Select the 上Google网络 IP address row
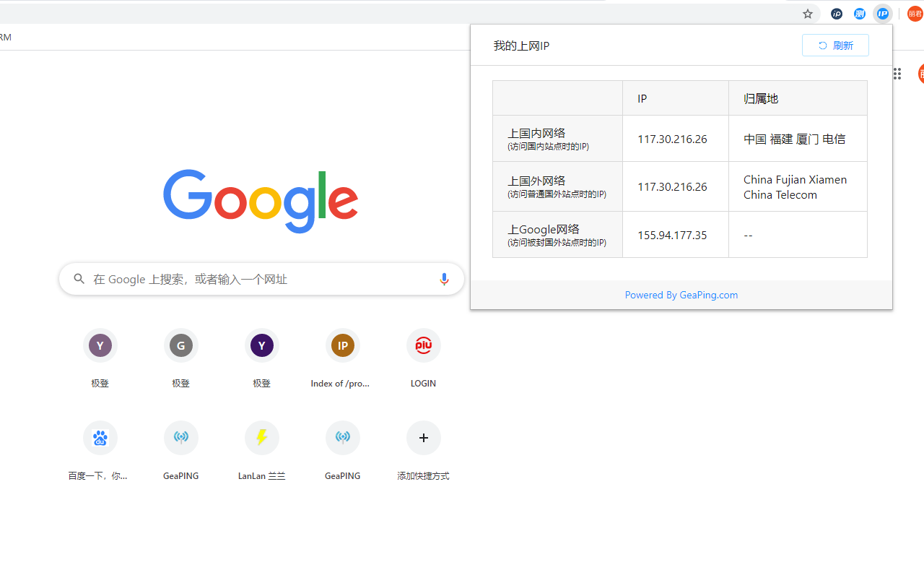 click(x=671, y=234)
